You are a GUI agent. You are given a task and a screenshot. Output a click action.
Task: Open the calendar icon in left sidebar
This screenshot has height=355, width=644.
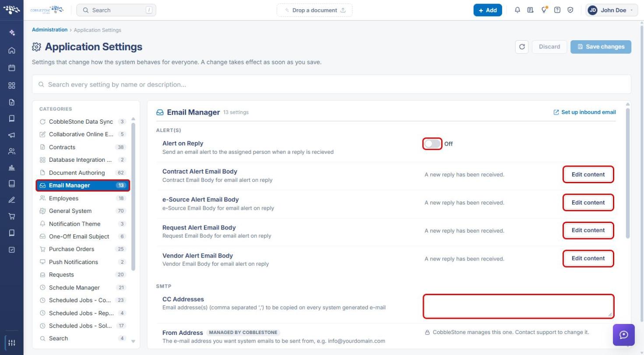12,68
